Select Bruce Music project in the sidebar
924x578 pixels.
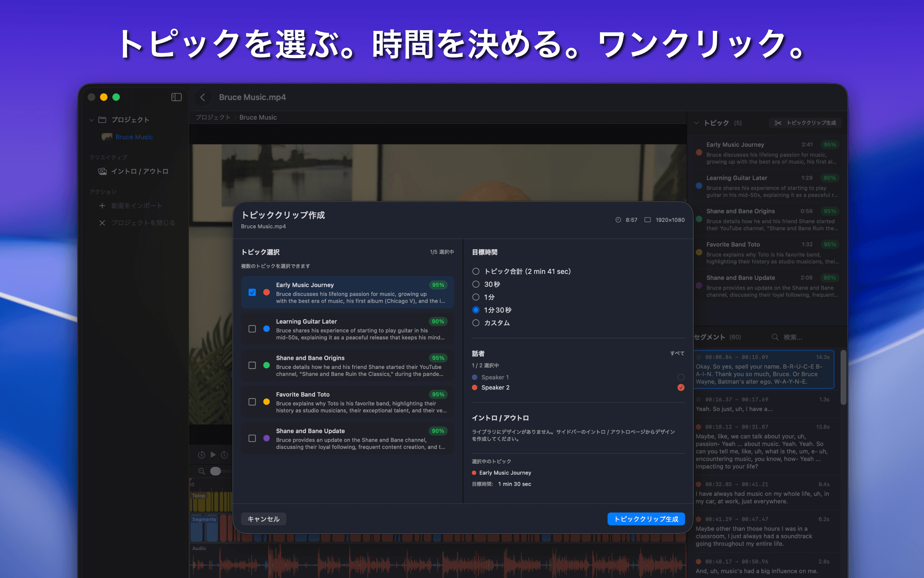tap(134, 137)
